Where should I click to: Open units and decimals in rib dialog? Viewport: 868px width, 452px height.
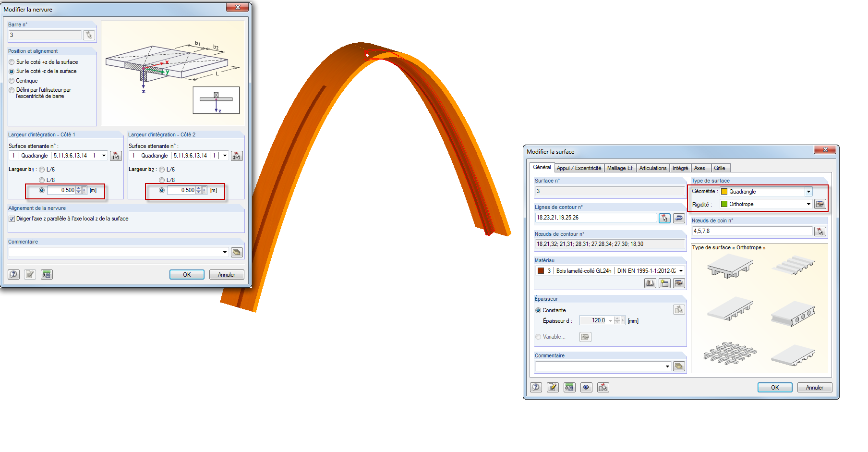point(47,274)
